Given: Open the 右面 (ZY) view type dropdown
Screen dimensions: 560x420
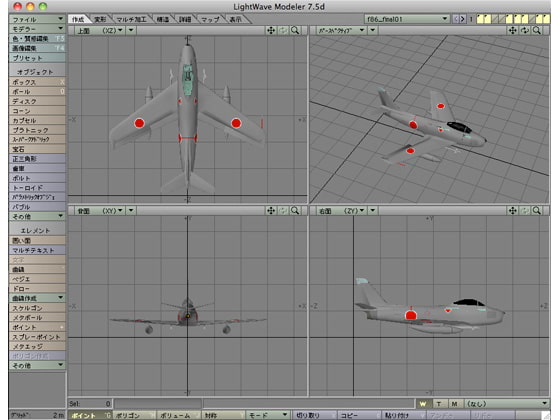Looking at the screenshot, I should 341,211.
